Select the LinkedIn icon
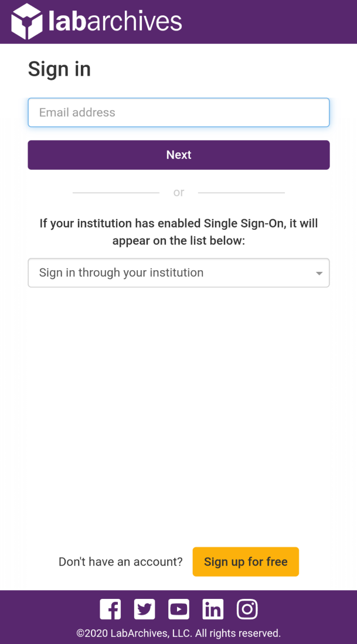This screenshot has height=644, width=357. 213,609
